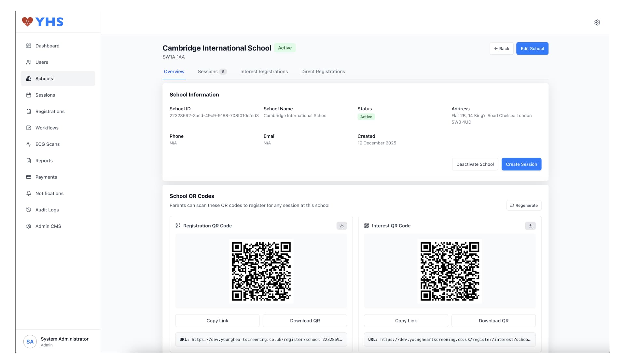Select Schools in the sidebar

[58, 79]
